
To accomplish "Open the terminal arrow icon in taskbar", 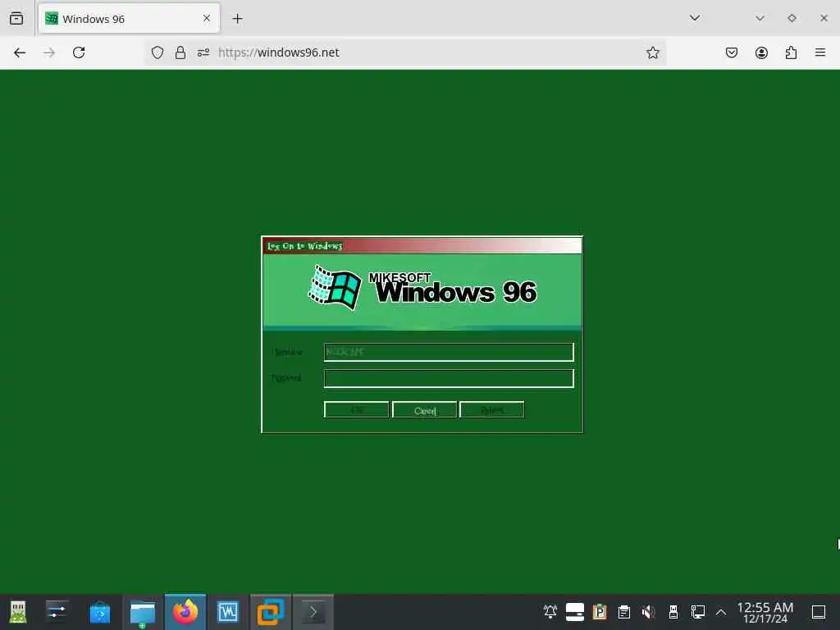I will [x=313, y=612].
